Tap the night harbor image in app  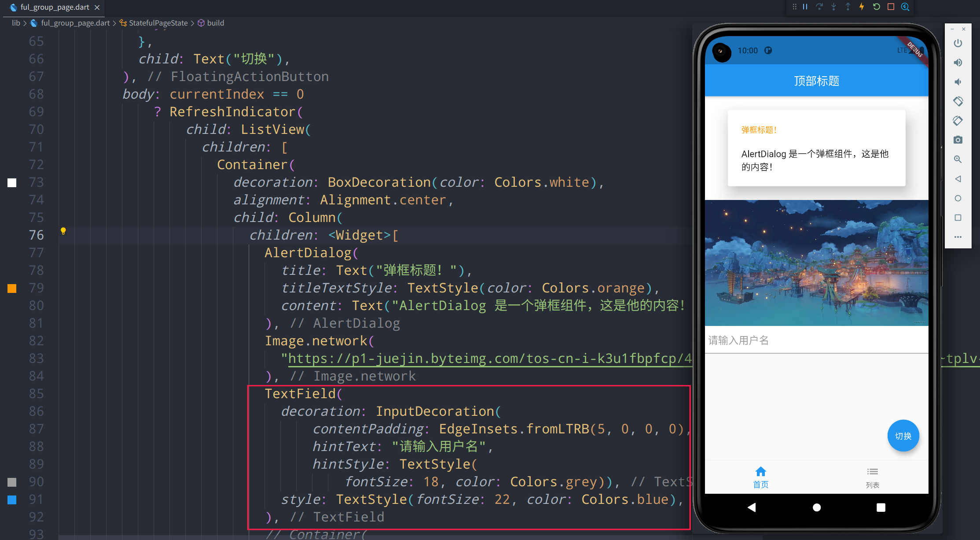point(817,263)
